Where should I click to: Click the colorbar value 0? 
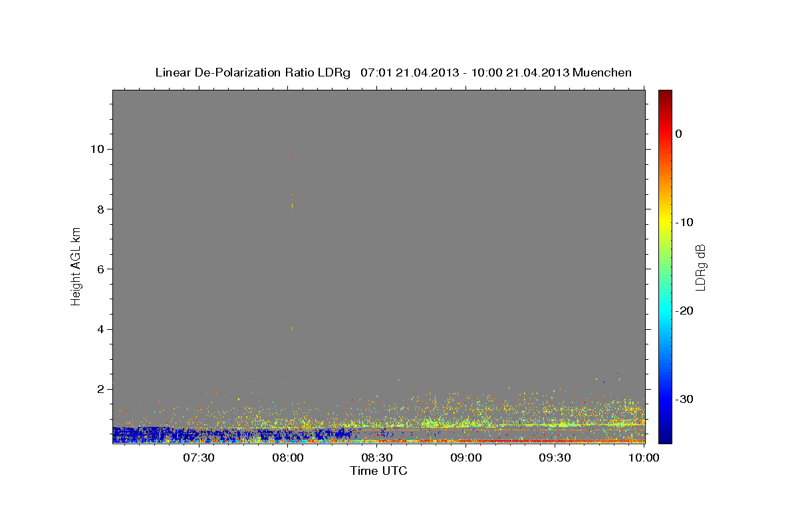678,134
